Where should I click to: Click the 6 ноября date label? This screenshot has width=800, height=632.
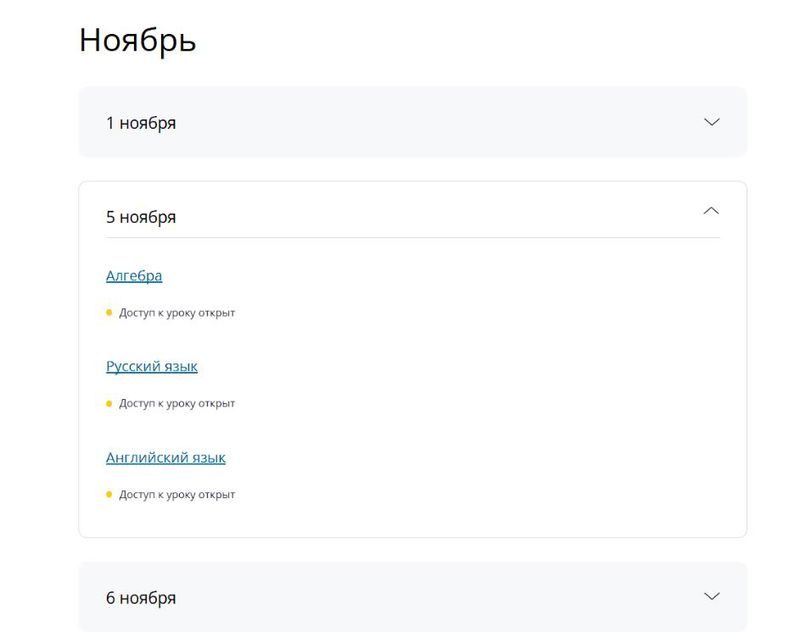141,598
